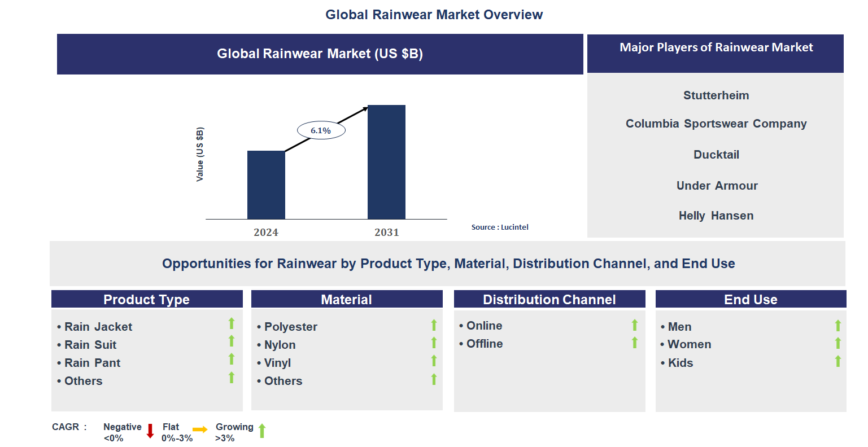Click the red Negative CAGR arrow in legend
Image resolution: width=868 pixels, height=447 pixels.
click(150, 431)
